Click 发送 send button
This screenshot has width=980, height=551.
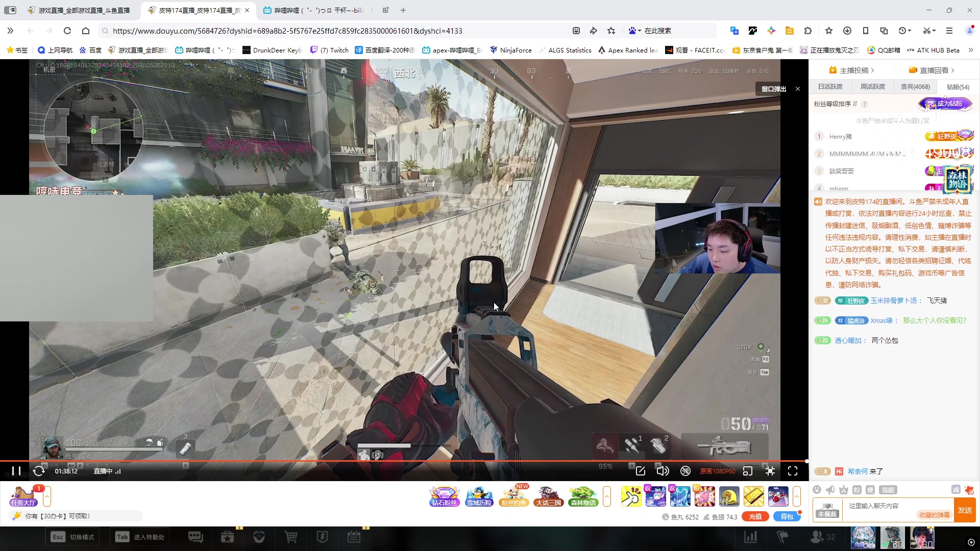pyautogui.click(x=965, y=510)
